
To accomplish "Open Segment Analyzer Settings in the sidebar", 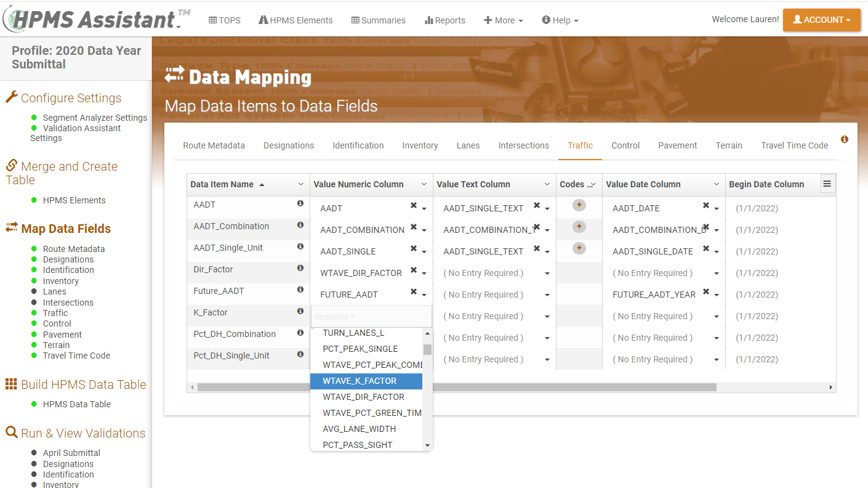I will pos(95,118).
